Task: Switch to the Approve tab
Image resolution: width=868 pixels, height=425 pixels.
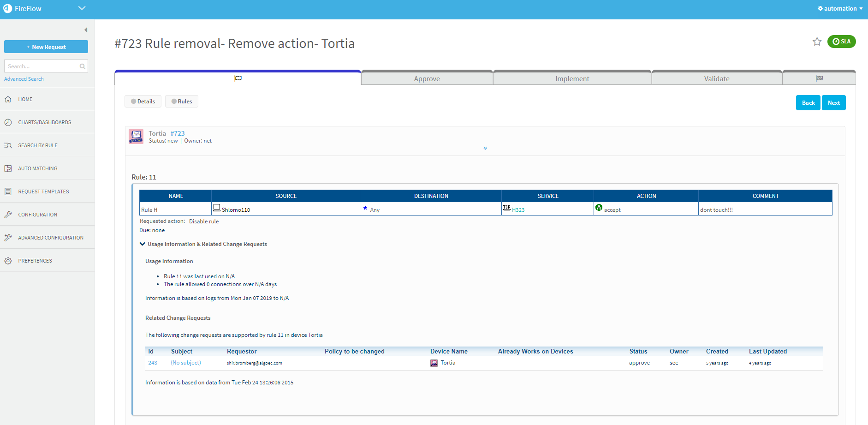Action: pos(427,79)
